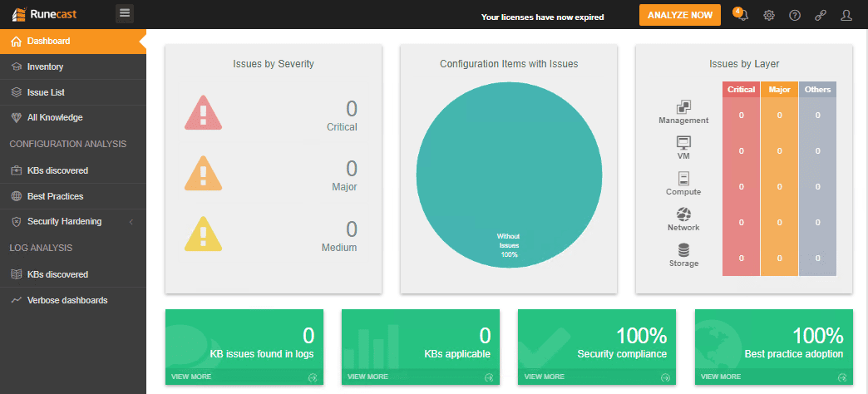Screen dimensions: 868x394
Task: Click the teal Without Issues pie chart
Action: (509, 175)
